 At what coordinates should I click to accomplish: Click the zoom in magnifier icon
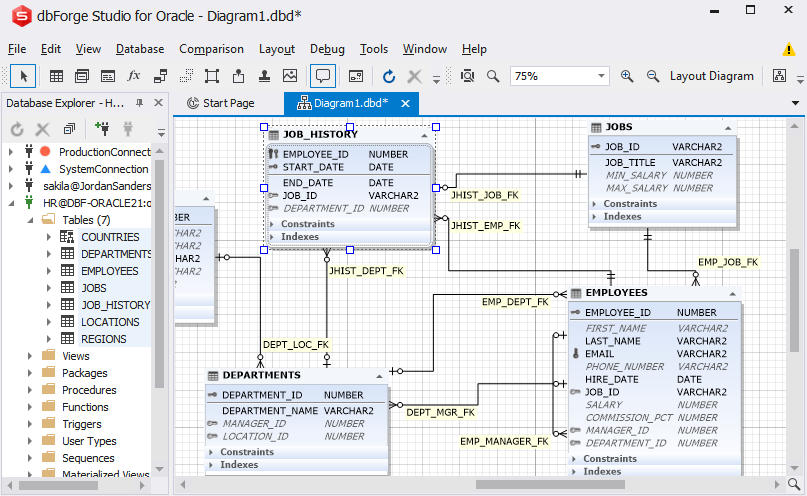point(626,76)
